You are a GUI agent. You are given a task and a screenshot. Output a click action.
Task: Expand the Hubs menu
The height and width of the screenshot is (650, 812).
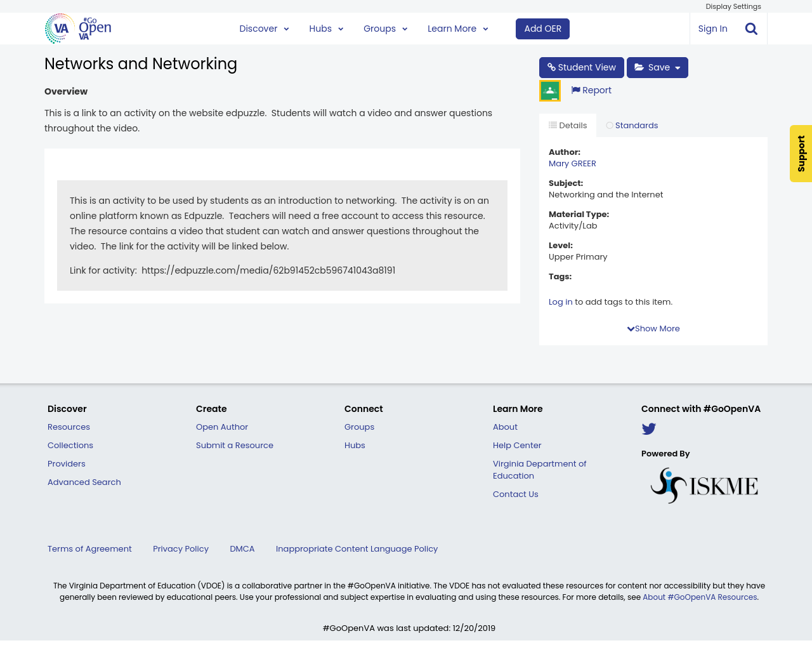[326, 29]
